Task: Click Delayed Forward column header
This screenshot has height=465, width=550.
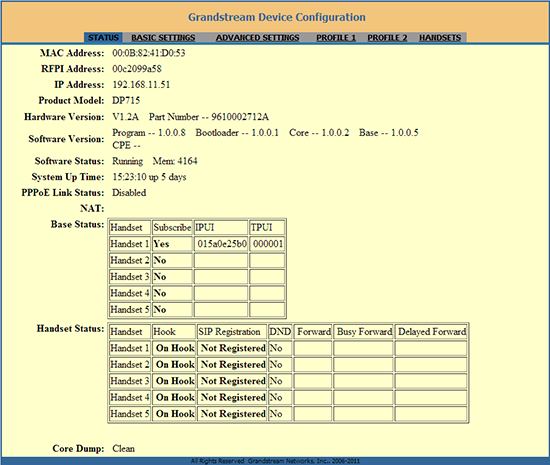Action: (431, 332)
